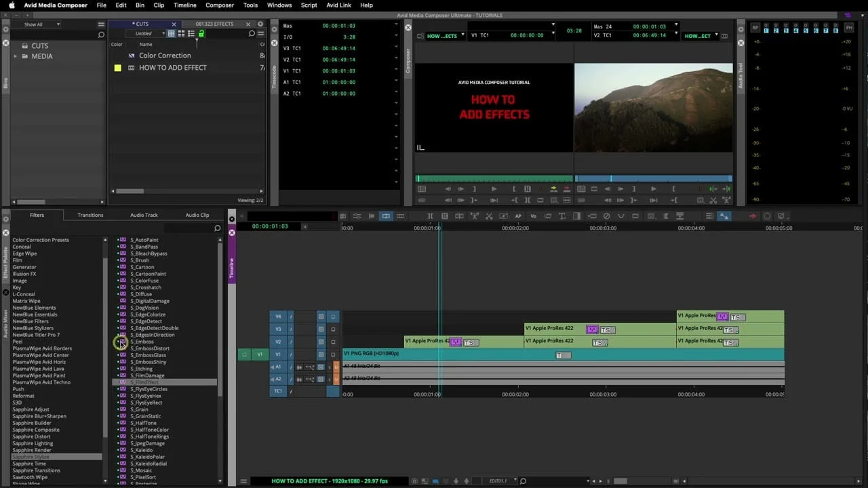868x488 pixels.
Task: Toggle the V4 record track selector
Action: pos(279,317)
